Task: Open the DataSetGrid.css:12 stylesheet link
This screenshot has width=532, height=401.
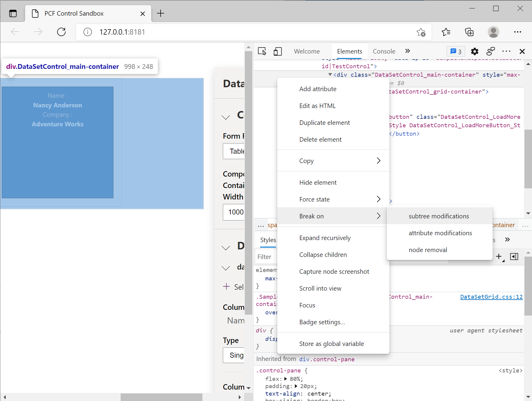Action: pos(491,297)
